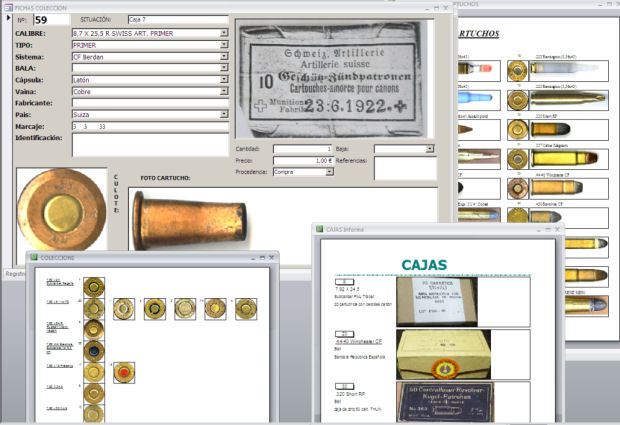
Task: Click the COLECCION window title icon
Action: 34,257
